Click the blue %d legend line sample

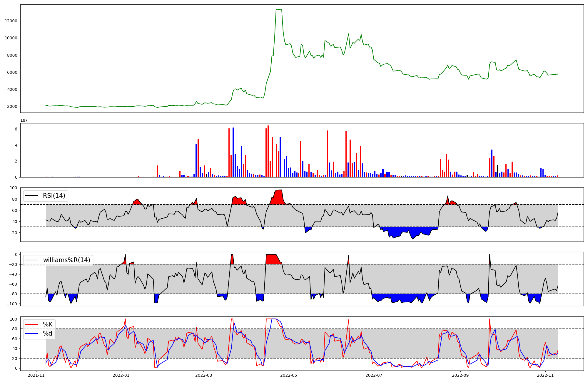[32, 334]
